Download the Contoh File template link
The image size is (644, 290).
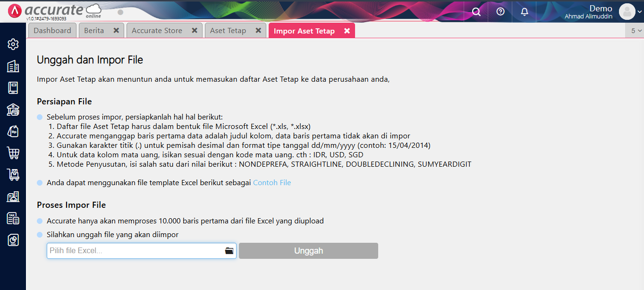pos(272,183)
